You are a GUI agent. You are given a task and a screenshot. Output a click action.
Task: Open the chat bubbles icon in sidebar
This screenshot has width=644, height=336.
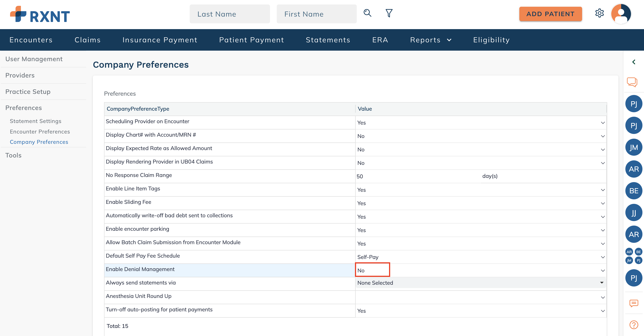tap(632, 82)
